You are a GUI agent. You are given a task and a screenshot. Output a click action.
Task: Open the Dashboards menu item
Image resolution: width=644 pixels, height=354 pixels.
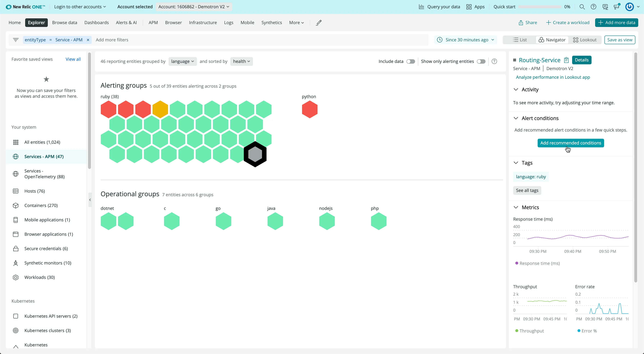[x=96, y=22]
